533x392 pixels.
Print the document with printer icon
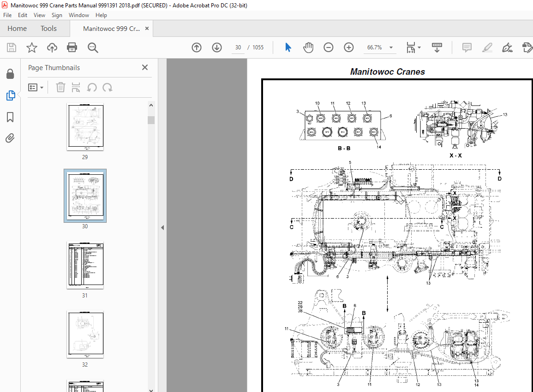pos(72,48)
